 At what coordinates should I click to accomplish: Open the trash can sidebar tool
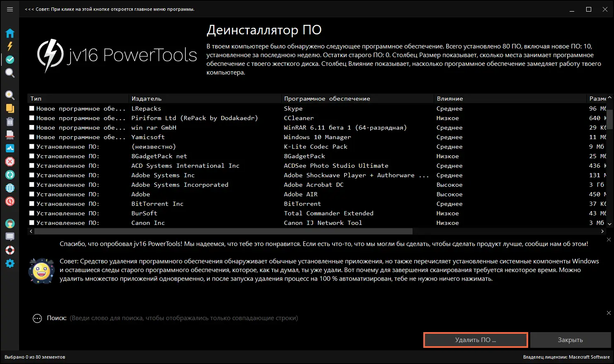pos(10,122)
